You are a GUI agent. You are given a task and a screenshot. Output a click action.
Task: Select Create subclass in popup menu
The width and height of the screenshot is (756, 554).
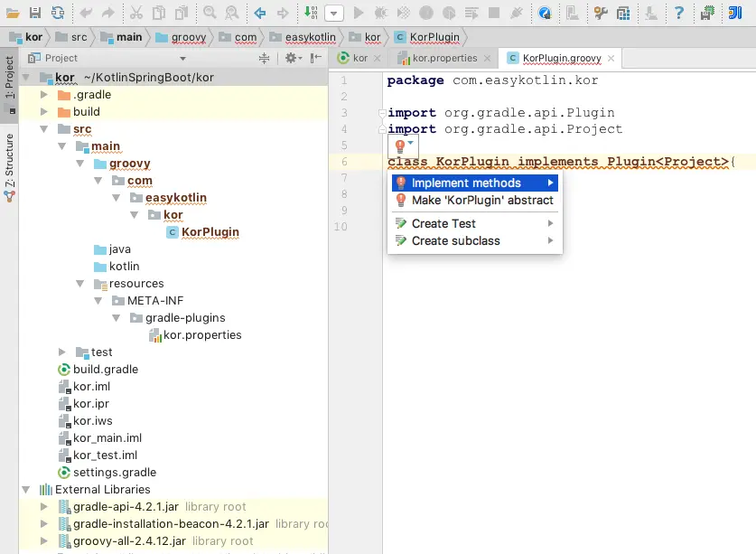click(x=475, y=240)
